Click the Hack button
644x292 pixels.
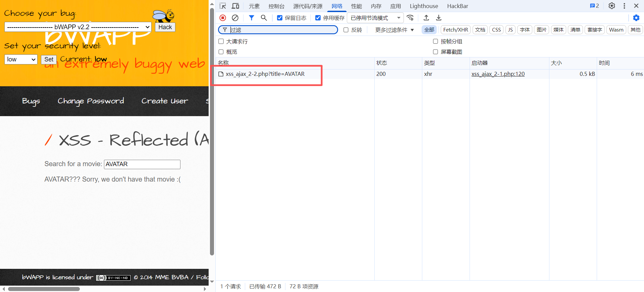pyautogui.click(x=165, y=27)
